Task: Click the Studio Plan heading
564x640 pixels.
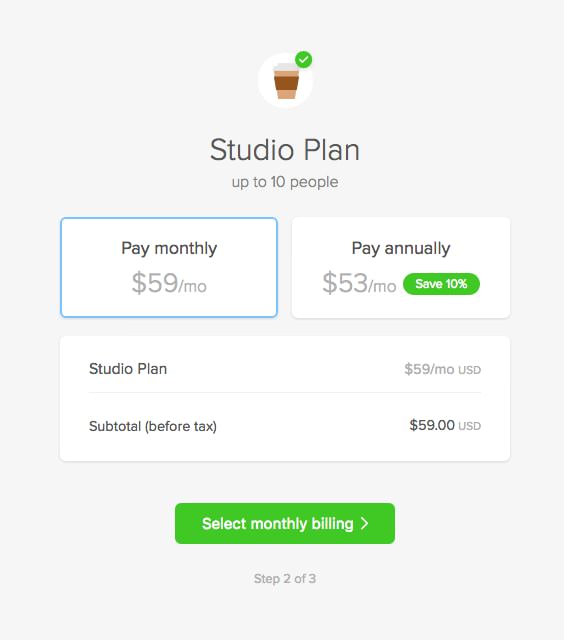Action: (285, 150)
